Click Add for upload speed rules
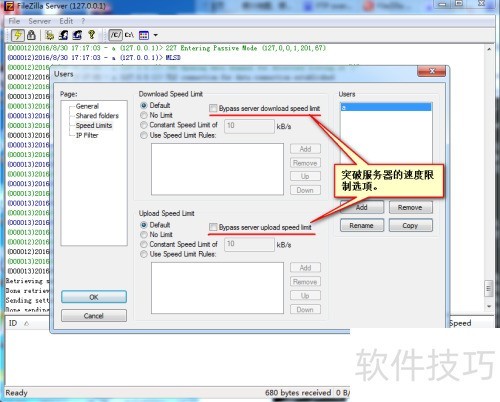 (x=305, y=268)
